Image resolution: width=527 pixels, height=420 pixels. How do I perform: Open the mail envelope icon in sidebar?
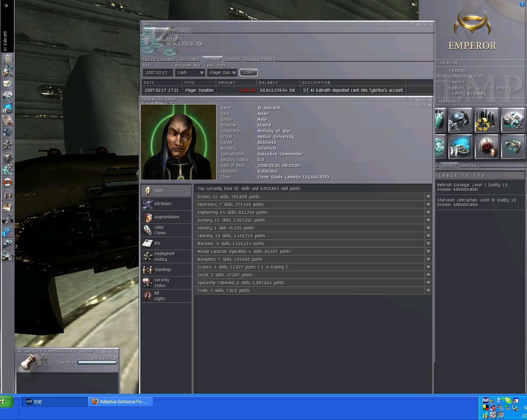pos(7,84)
